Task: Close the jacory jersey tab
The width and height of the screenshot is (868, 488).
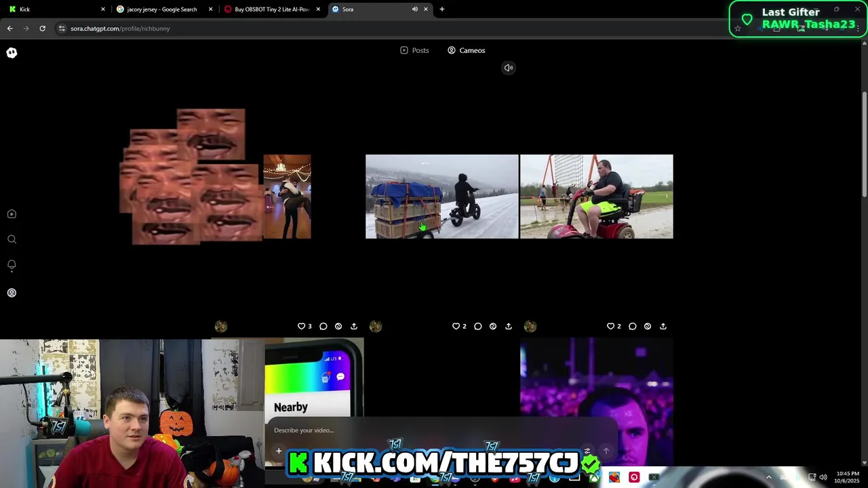Action: click(210, 9)
